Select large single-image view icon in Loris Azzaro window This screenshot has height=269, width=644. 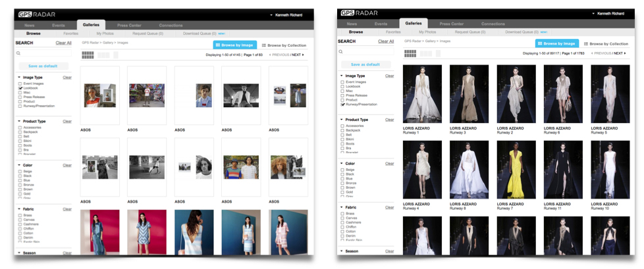click(439, 53)
